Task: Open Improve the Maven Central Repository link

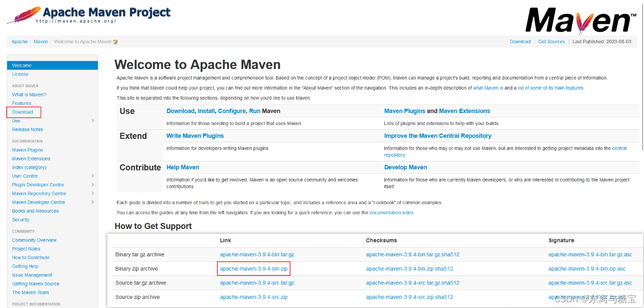Action: 438,136
